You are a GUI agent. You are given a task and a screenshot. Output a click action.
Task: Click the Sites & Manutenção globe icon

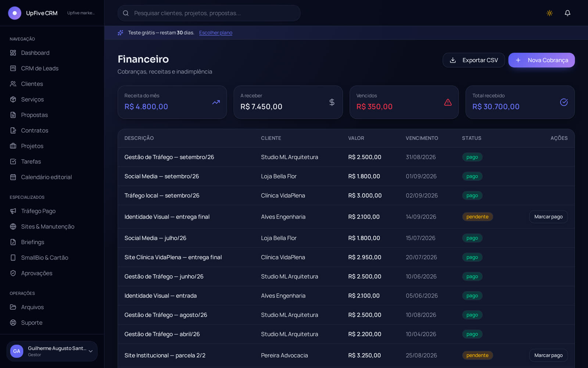tap(13, 226)
